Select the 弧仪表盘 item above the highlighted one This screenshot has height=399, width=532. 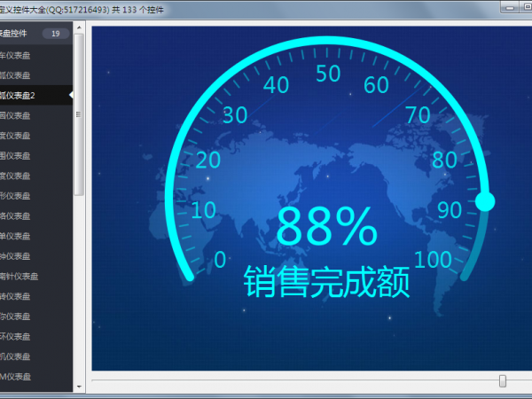pyautogui.click(x=16, y=75)
